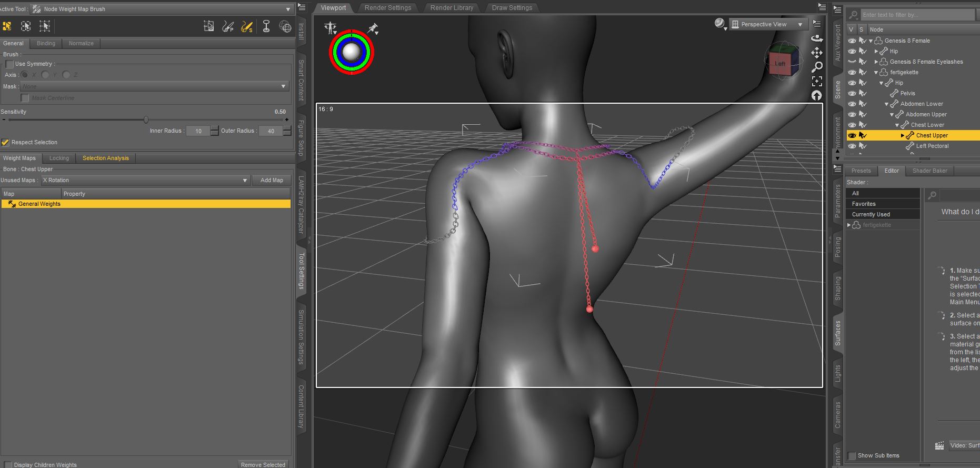Viewport: 980px width, 468px height.
Task: Select the Paint Brush mode icon
Action: [228, 26]
